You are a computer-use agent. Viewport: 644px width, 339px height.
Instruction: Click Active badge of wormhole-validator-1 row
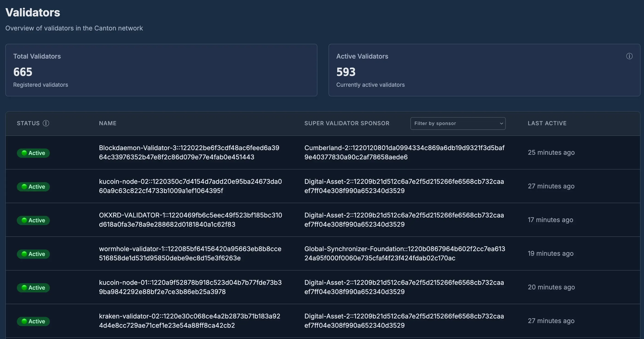pyautogui.click(x=33, y=254)
